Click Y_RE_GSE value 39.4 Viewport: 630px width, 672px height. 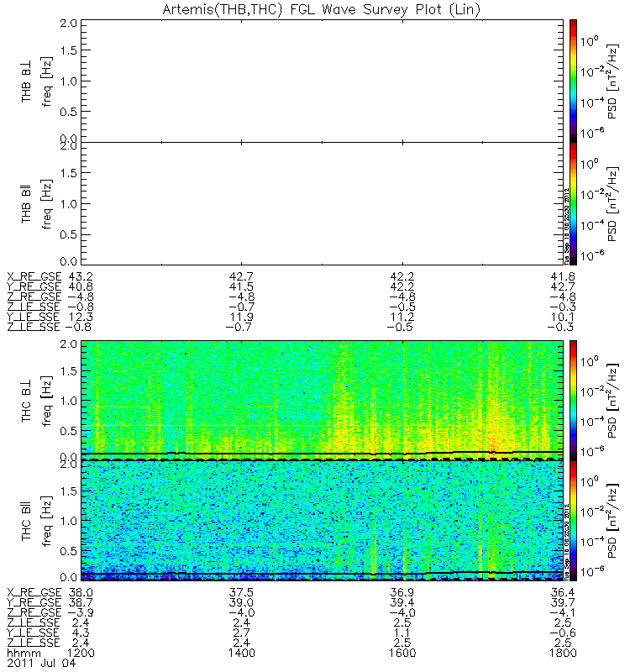402,602
